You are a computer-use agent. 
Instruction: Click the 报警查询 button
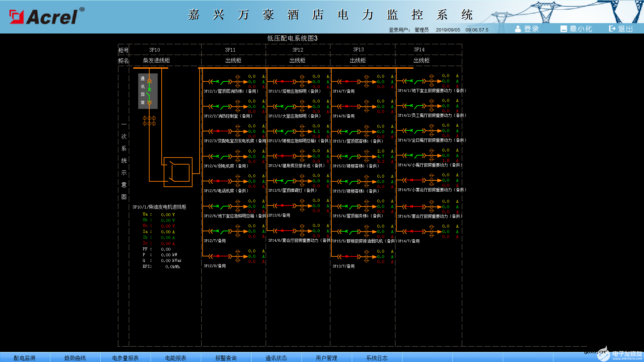(x=226, y=358)
